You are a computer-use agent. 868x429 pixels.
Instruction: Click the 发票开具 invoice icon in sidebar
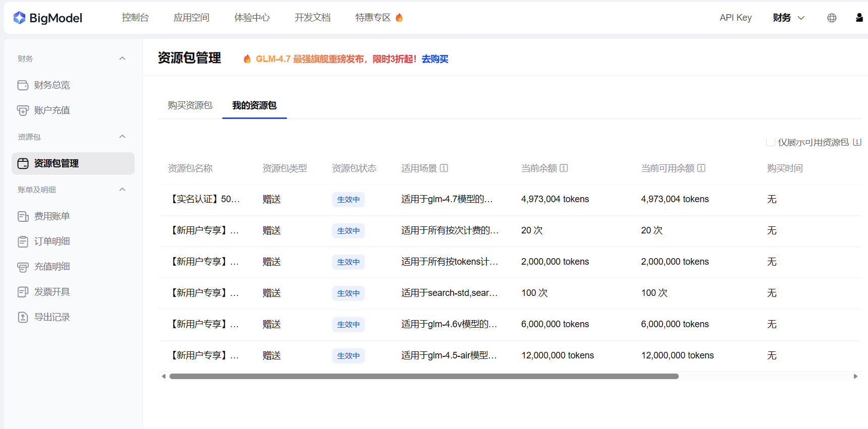coord(23,292)
